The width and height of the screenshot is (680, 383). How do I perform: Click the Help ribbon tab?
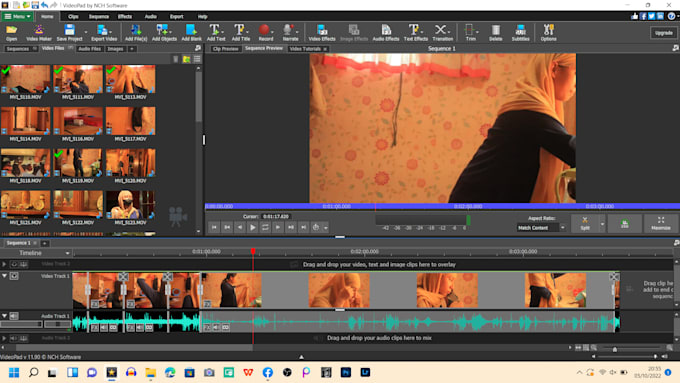pyautogui.click(x=202, y=16)
